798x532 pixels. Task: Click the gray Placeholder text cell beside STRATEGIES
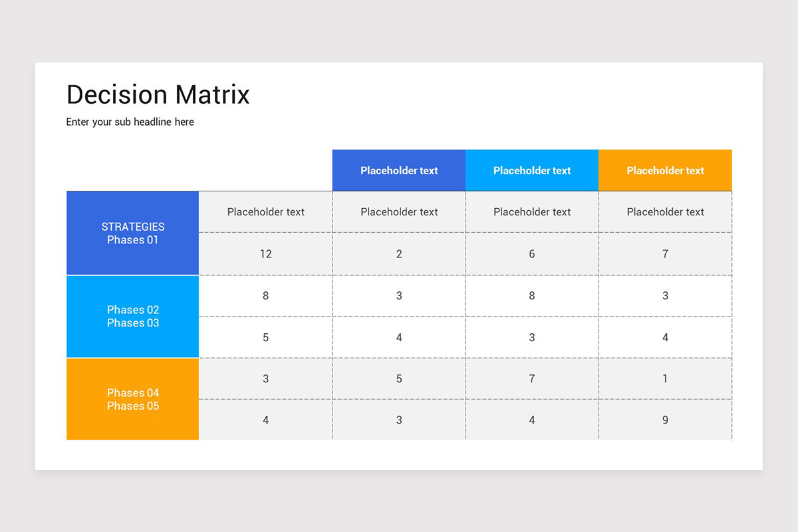click(266, 212)
